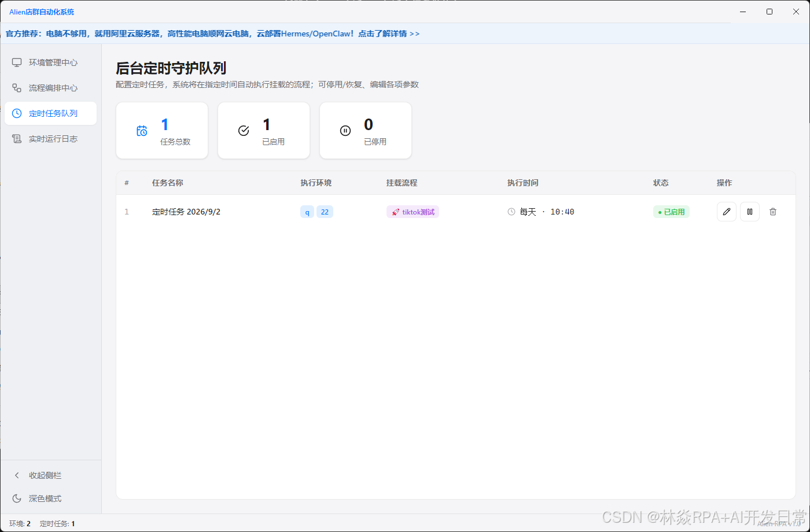Maximize the Alien店群自动化系统 window
The height and width of the screenshot is (532, 810).
point(770,12)
